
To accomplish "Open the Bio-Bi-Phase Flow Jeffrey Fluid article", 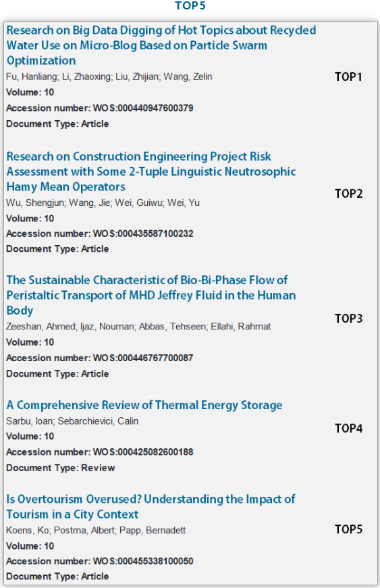I will coord(151,295).
